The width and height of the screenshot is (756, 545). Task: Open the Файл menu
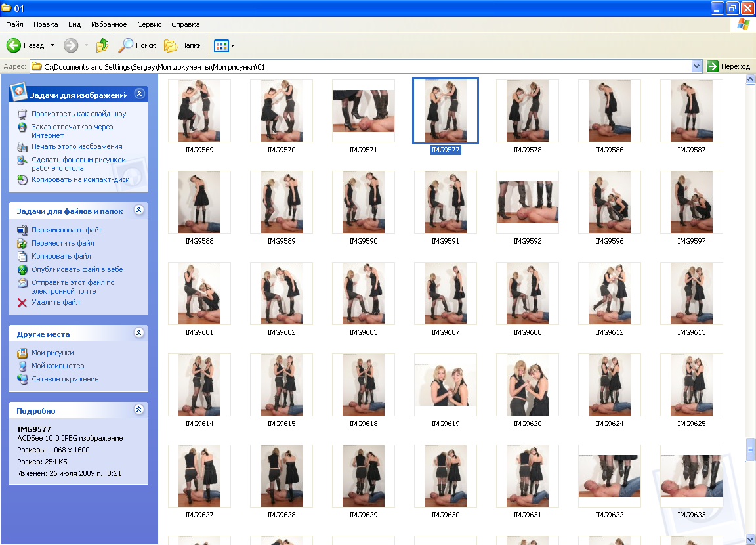point(14,24)
